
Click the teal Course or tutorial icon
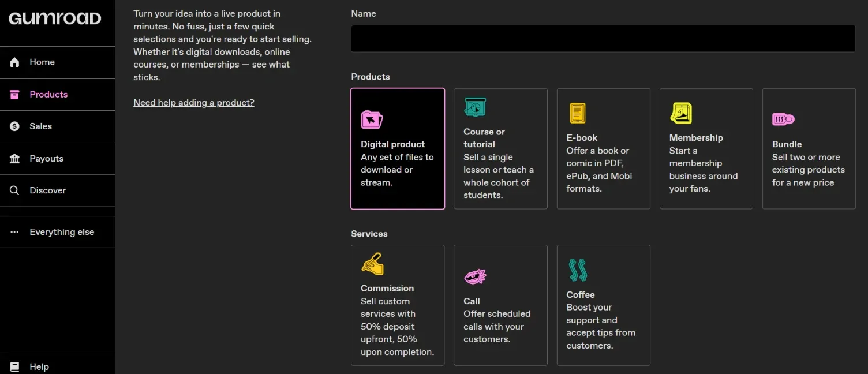point(475,107)
